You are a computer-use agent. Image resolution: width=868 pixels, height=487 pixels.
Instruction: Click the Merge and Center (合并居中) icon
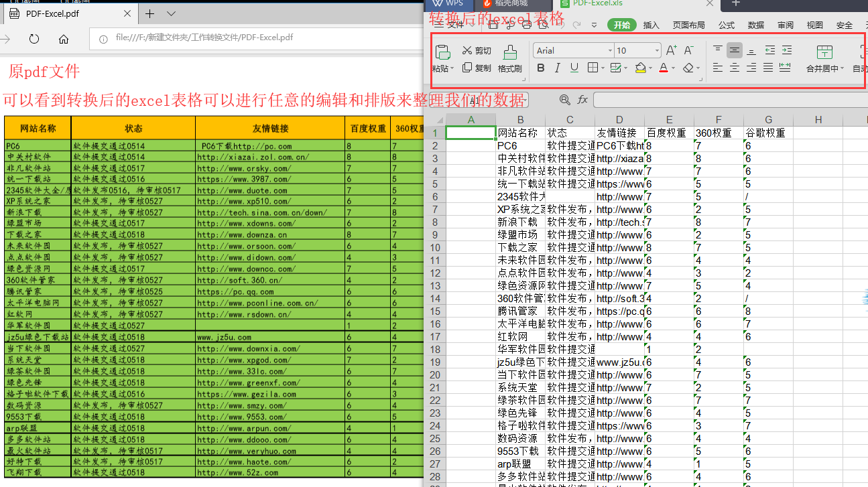(825, 52)
